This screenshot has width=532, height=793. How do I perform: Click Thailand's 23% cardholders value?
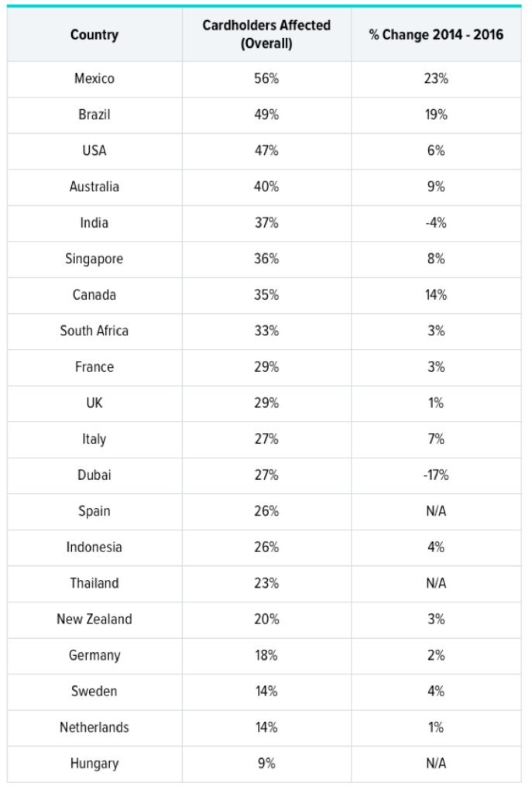tap(266, 583)
